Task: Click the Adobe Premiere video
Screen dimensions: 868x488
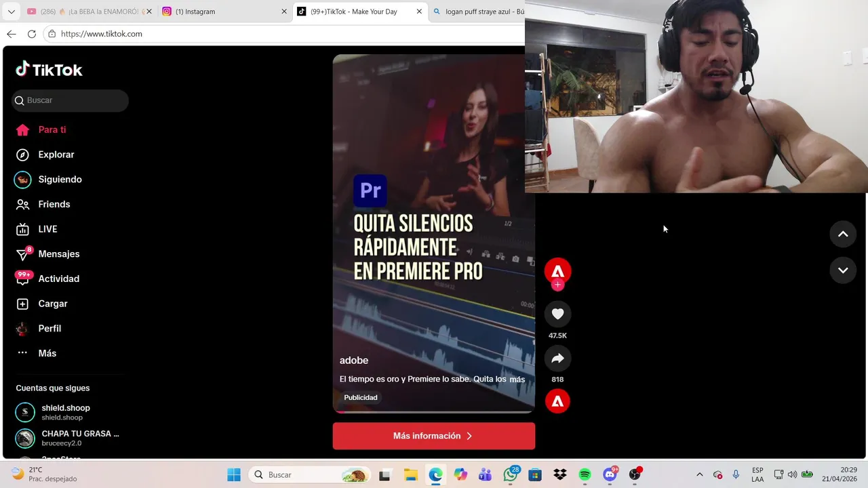Action: [433, 233]
